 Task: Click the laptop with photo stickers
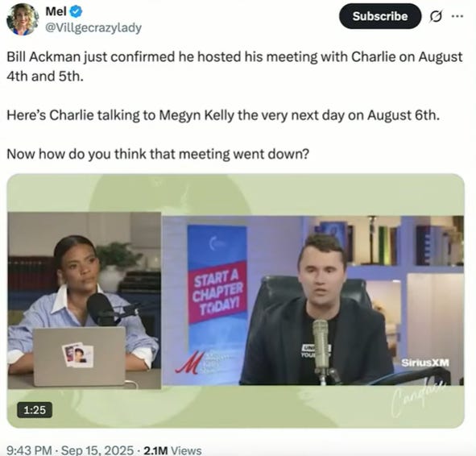click(x=79, y=356)
